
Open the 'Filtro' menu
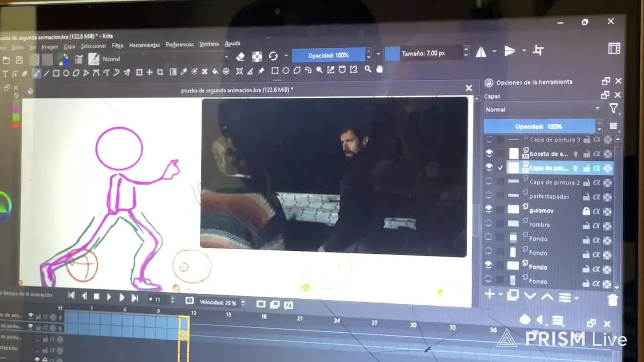pos(118,45)
